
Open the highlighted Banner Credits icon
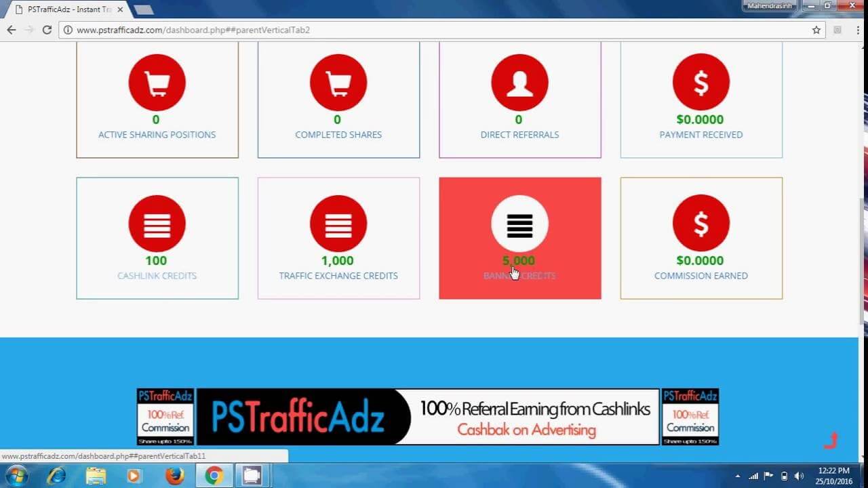click(x=519, y=224)
